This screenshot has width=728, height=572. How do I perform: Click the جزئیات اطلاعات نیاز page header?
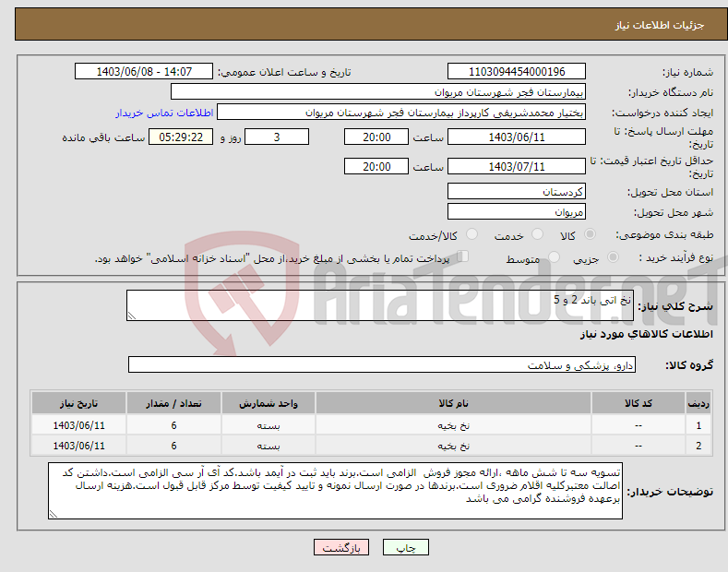(660, 25)
